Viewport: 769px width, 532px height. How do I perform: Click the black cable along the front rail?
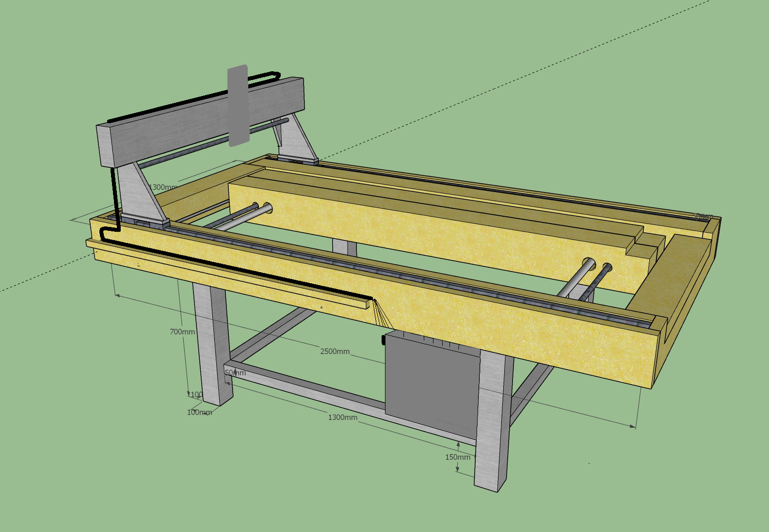(x=242, y=272)
